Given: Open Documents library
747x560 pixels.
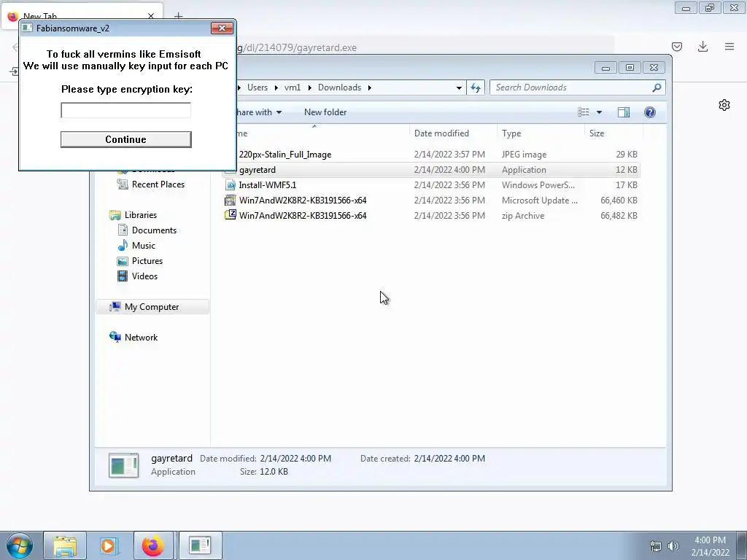Looking at the screenshot, I should point(155,230).
